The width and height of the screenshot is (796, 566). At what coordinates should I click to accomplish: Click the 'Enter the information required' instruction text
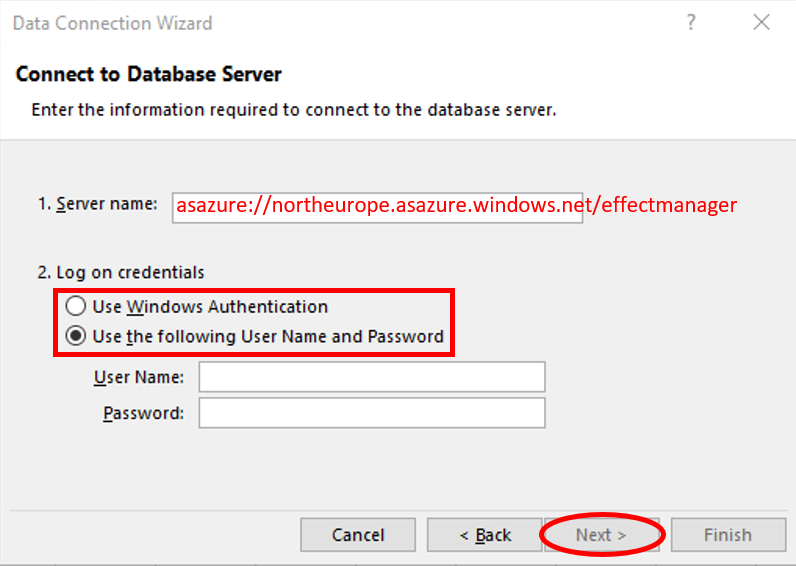[x=294, y=109]
